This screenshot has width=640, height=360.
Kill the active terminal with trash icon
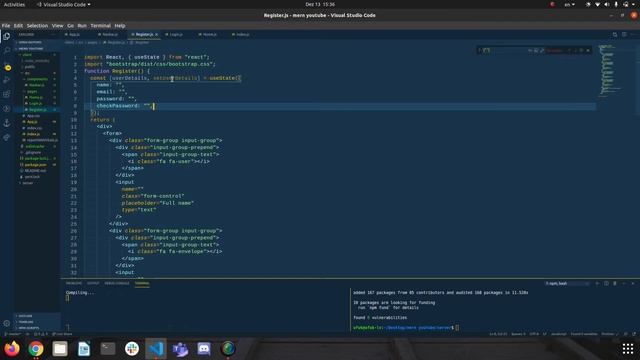click(615, 283)
